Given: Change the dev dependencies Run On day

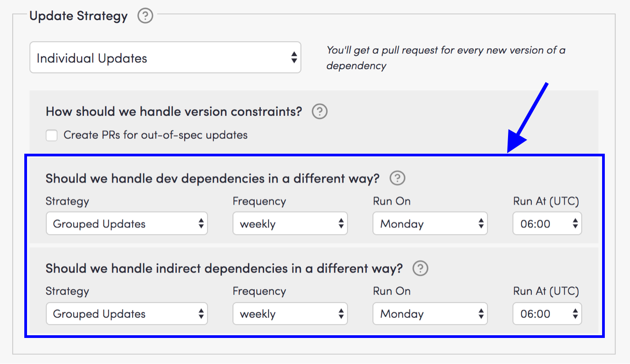Looking at the screenshot, I should click(430, 224).
